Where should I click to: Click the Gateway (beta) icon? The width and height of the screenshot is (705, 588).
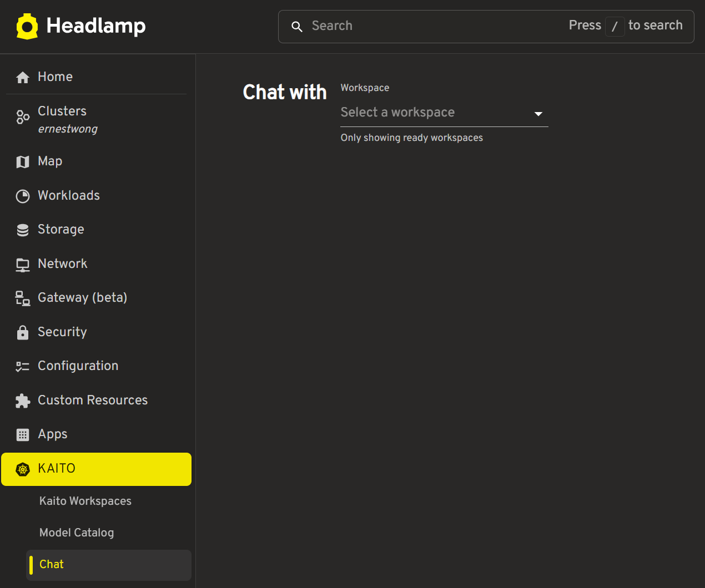click(x=23, y=298)
